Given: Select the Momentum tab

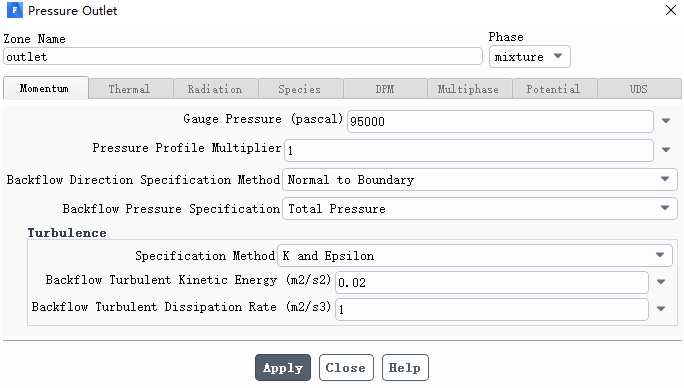Looking at the screenshot, I should coord(45,88).
